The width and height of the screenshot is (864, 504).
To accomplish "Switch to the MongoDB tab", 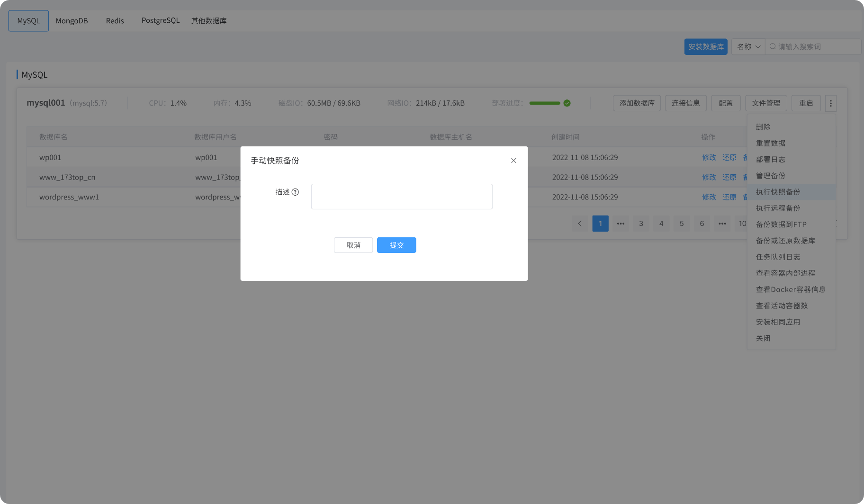I will pyautogui.click(x=72, y=21).
